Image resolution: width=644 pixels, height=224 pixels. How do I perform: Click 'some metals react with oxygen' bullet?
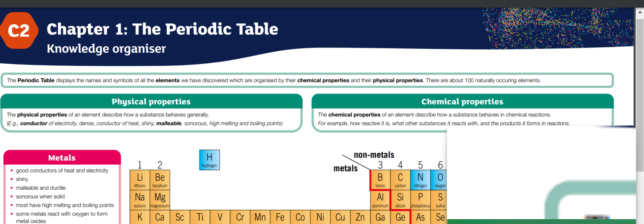click(x=62, y=217)
